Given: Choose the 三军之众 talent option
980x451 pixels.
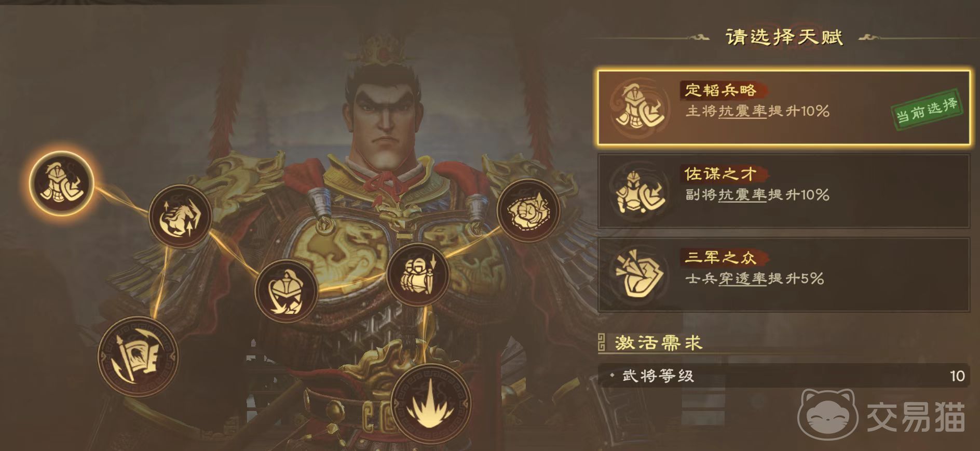Looking at the screenshot, I should click(784, 274).
